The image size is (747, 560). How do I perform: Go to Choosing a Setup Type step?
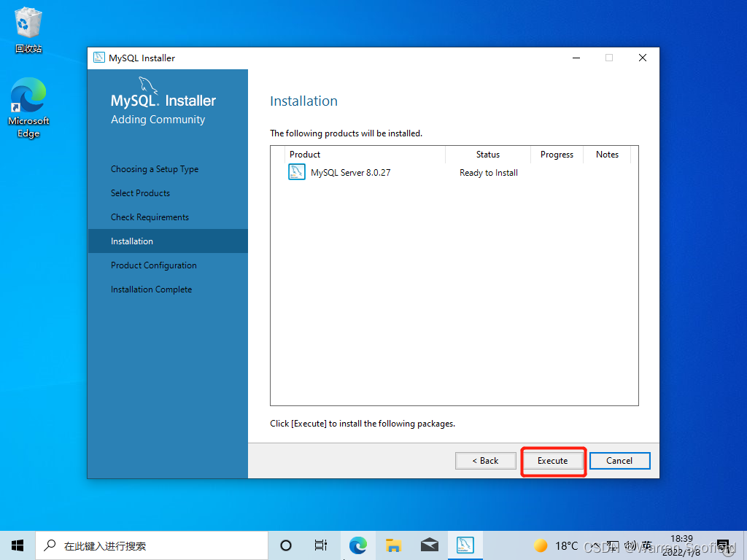click(155, 169)
